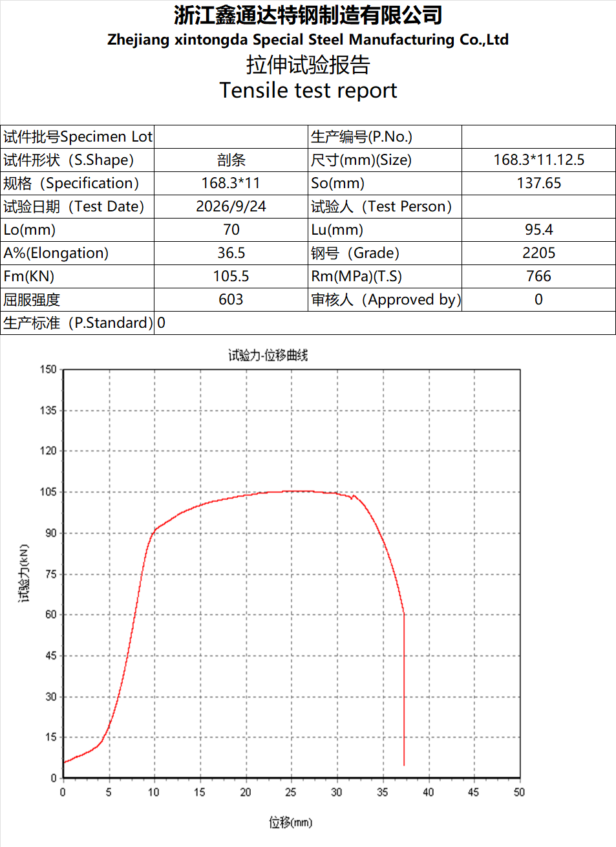Select the 'Test Person' label cell

pyautogui.click(x=385, y=207)
